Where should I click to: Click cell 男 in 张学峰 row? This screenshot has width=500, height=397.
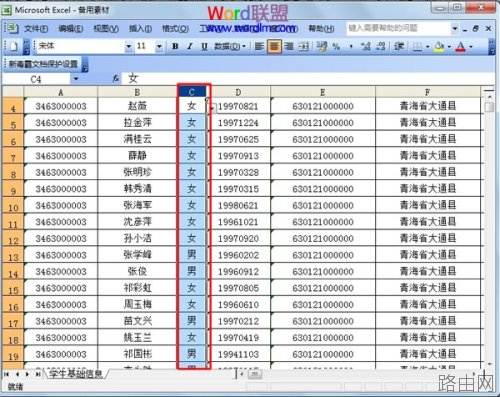192,255
